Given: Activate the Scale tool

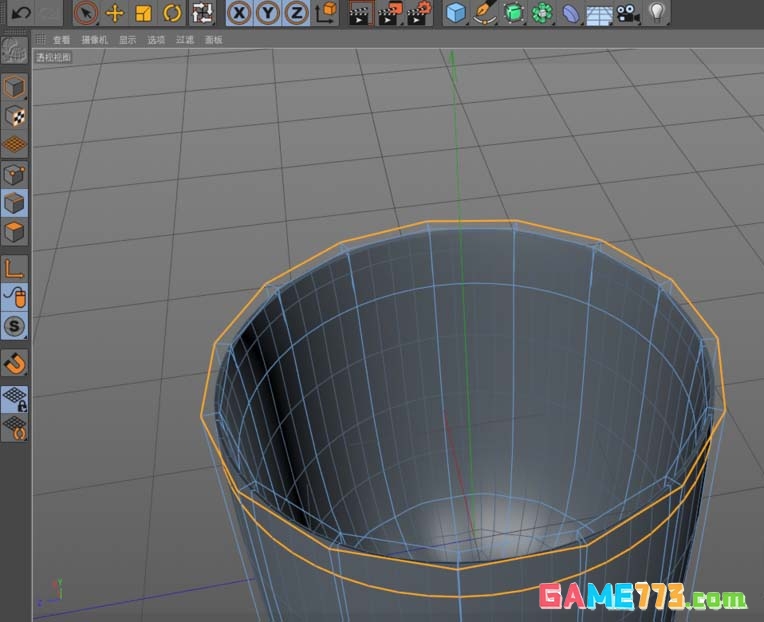Looking at the screenshot, I should click(x=143, y=13).
